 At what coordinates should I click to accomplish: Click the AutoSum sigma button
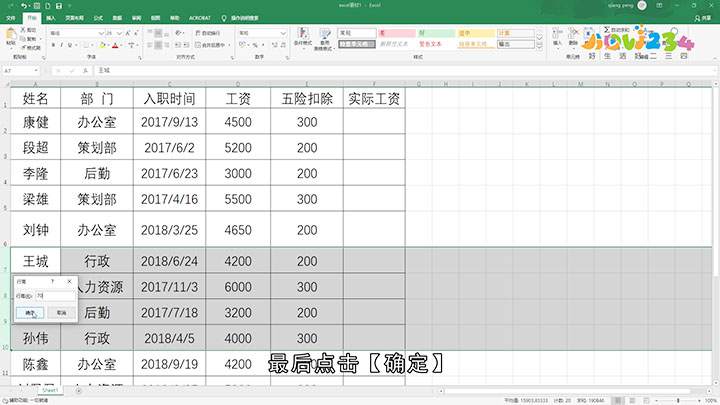[616, 30]
